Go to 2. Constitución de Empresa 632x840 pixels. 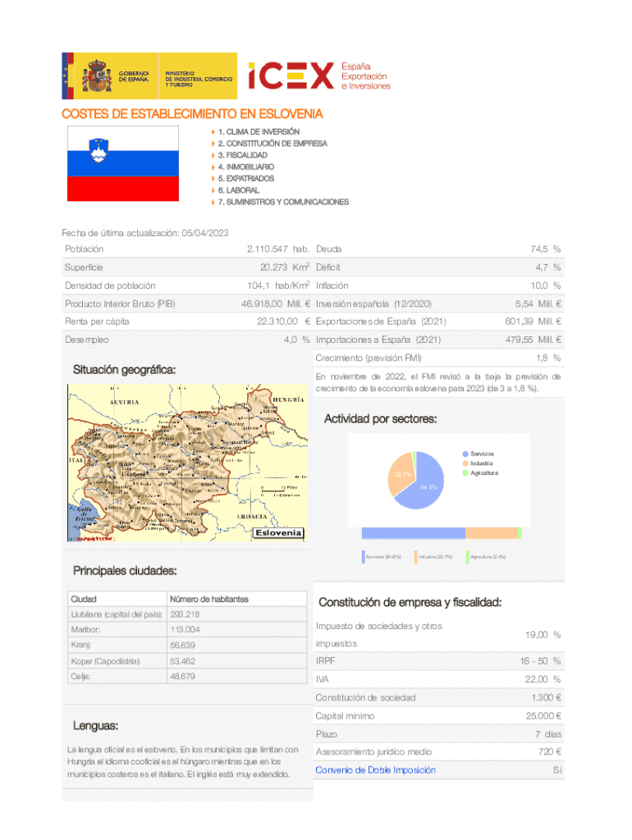272,144
